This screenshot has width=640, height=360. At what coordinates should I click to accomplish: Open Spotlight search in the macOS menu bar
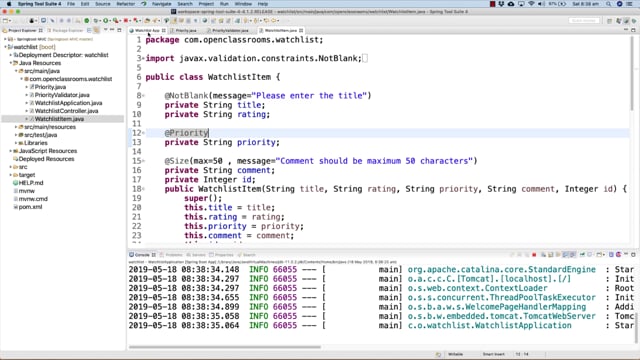pos(608,4)
